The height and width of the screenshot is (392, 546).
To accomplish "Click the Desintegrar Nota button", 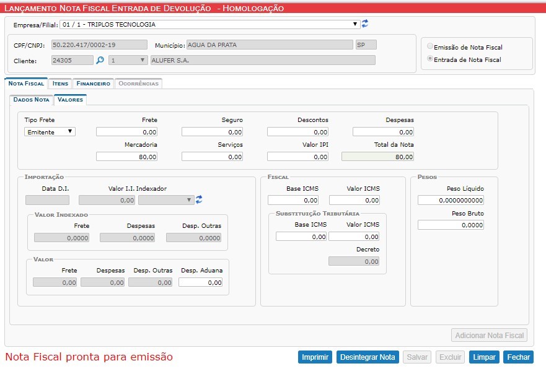I will pos(368,357).
